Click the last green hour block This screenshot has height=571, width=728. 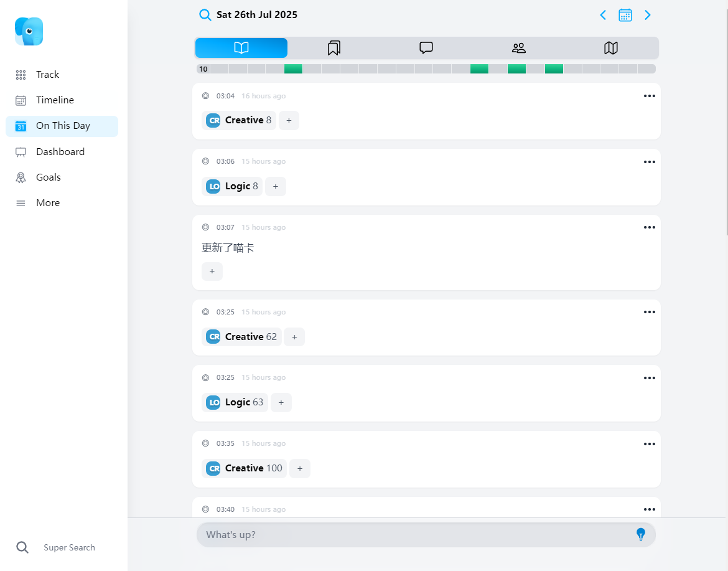[x=554, y=69]
